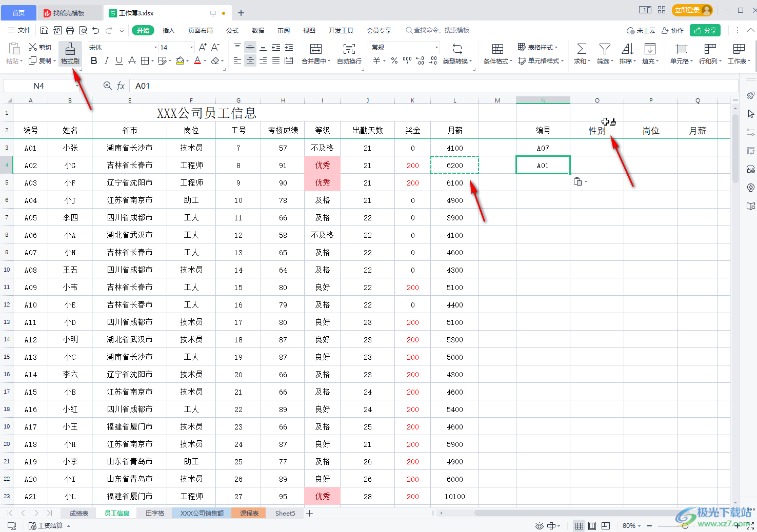Click the Login (立即登录) button
The image size is (757, 532).
coord(692,10)
